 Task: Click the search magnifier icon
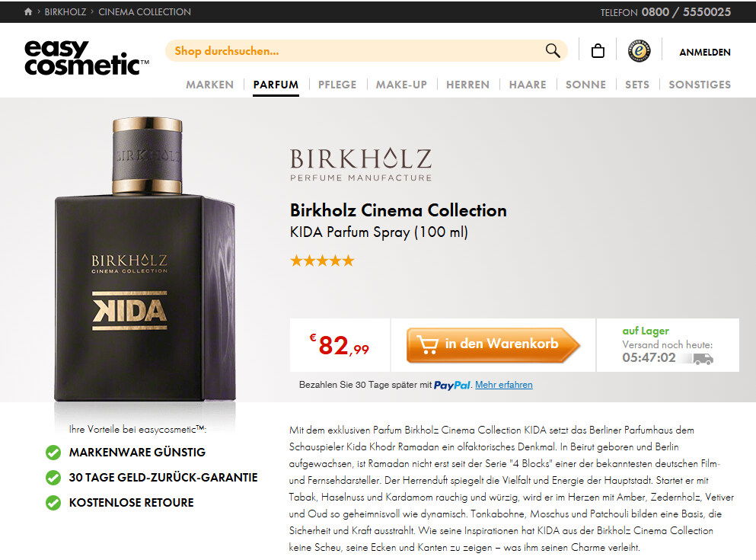[553, 50]
